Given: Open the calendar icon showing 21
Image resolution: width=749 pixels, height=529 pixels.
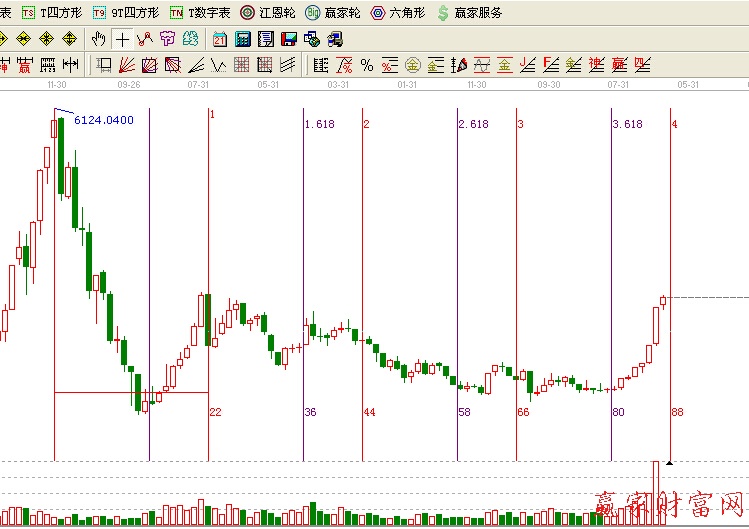Looking at the screenshot, I should [219, 39].
